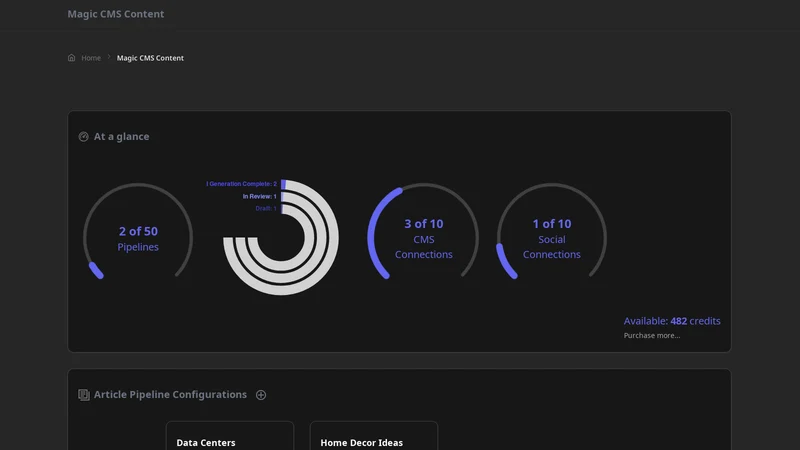Image resolution: width=800 pixels, height=450 pixels.
Task: Click the breadcrumb chevron separator
Action: coord(109,57)
